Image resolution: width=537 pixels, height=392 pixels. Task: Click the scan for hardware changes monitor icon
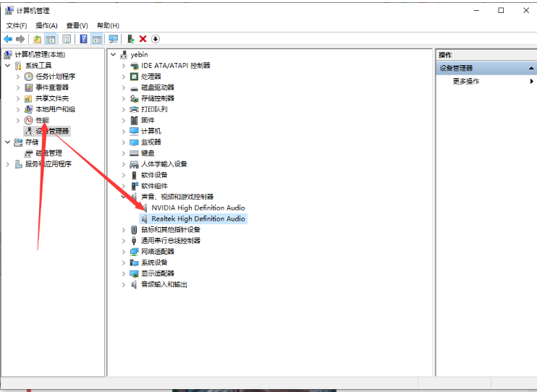coord(113,39)
